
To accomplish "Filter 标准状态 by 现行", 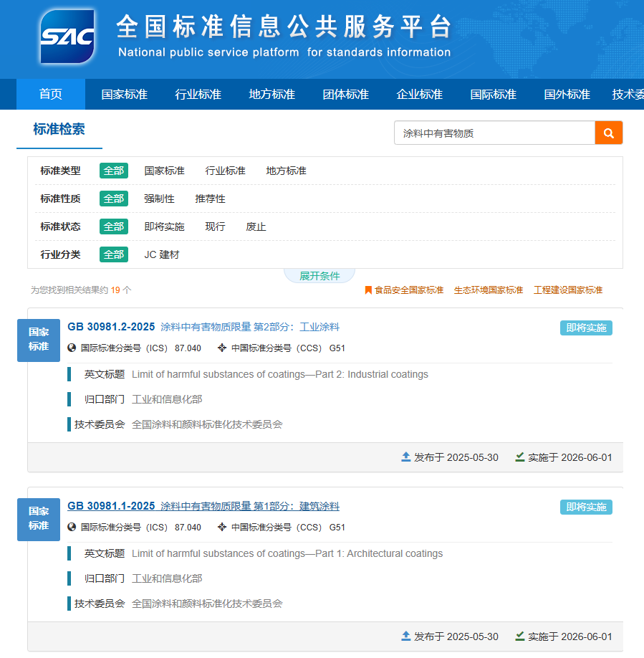I will 215,227.
